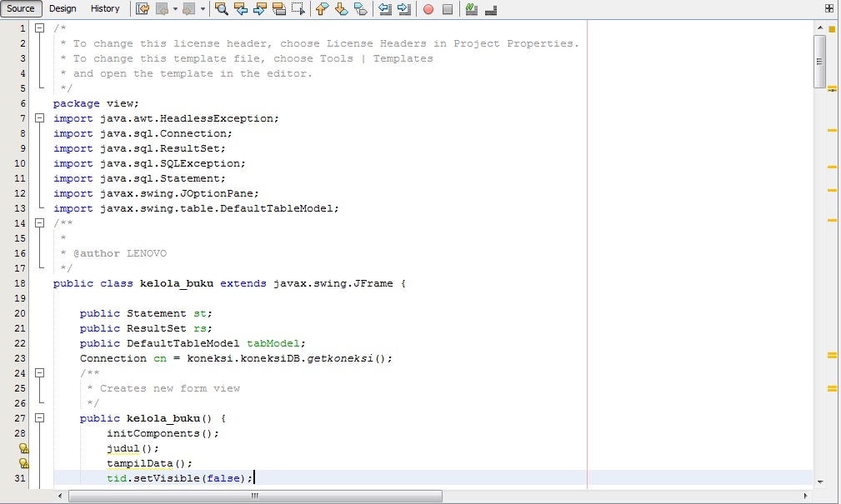841x504 pixels.
Task: Toggle Highlight Search mode
Action: click(277, 8)
